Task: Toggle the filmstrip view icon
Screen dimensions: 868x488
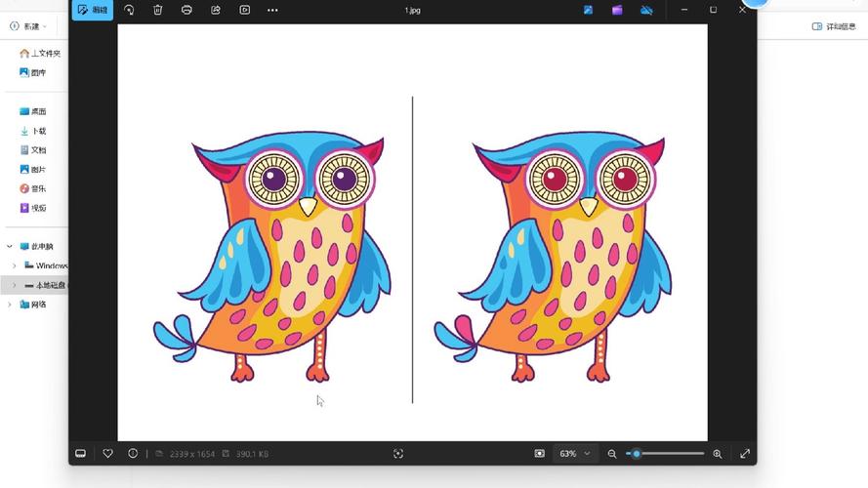Action: [80, 454]
